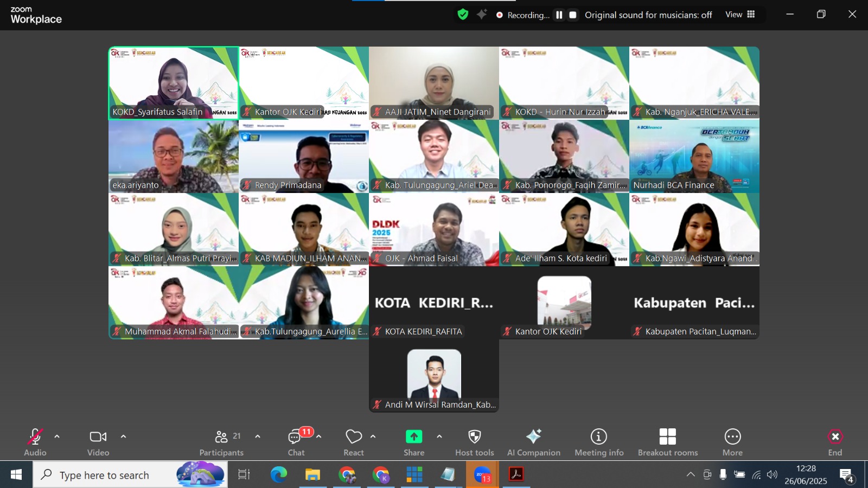Image resolution: width=868 pixels, height=488 pixels.
Task: Expand the video options arrow
Action: [x=123, y=436]
